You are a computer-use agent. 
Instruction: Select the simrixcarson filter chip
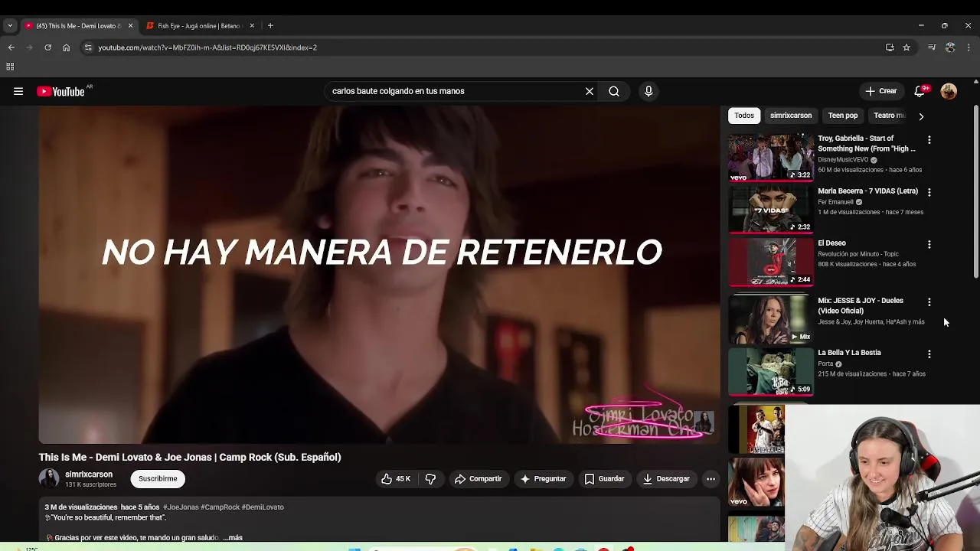(791, 116)
